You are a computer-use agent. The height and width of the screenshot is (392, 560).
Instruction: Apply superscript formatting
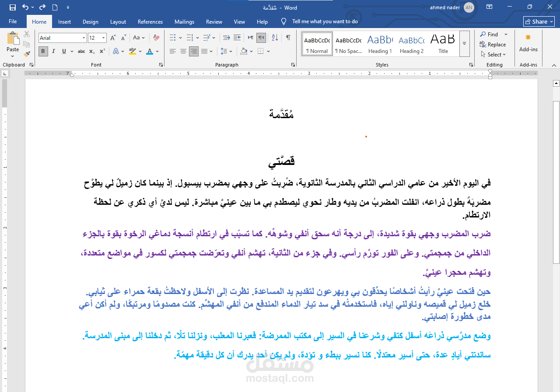point(102,51)
